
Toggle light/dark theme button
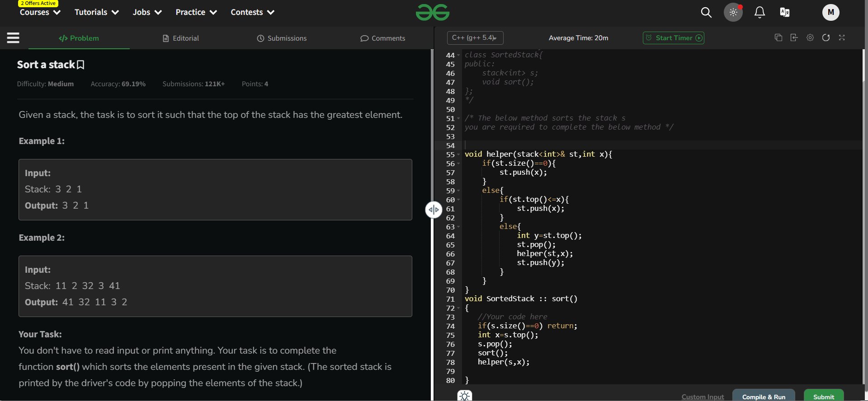(x=733, y=13)
